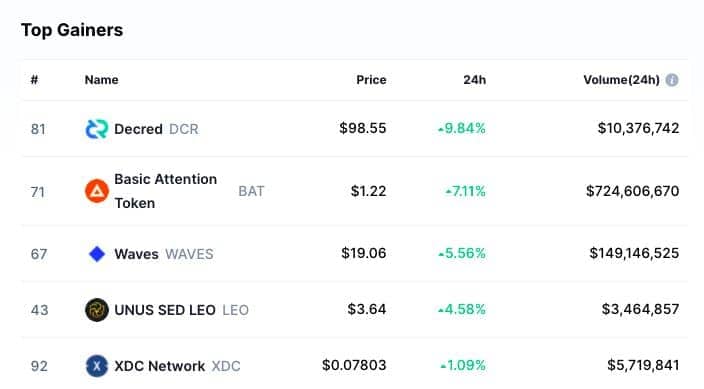Click the Decred coin logo icon
704x389 pixels.
coord(97,129)
